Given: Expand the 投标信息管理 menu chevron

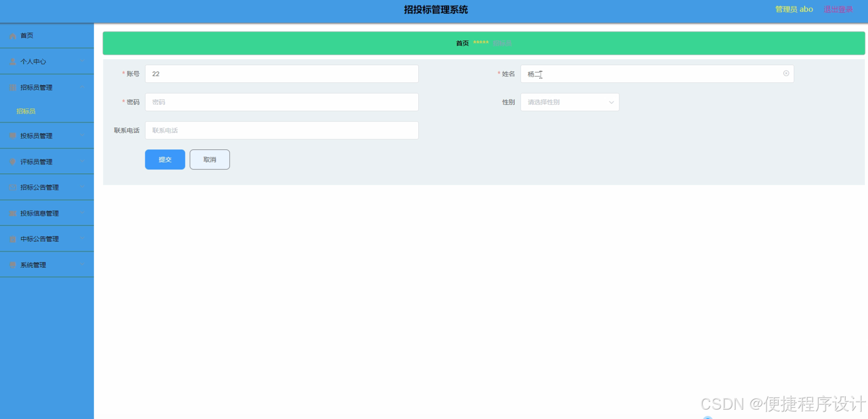Looking at the screenshot, I should tap(82, 213).
